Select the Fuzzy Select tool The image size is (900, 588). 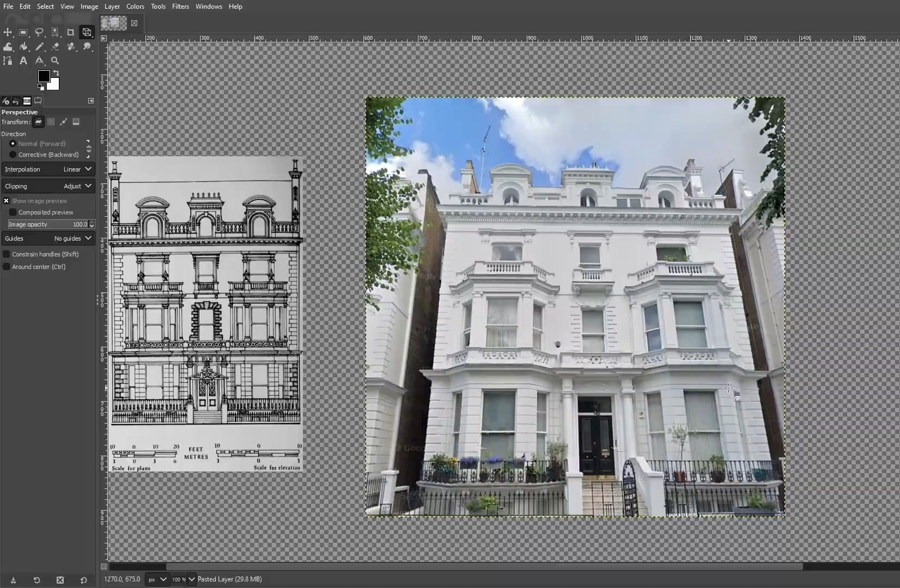pyautogui.click(x=55, y=32)
